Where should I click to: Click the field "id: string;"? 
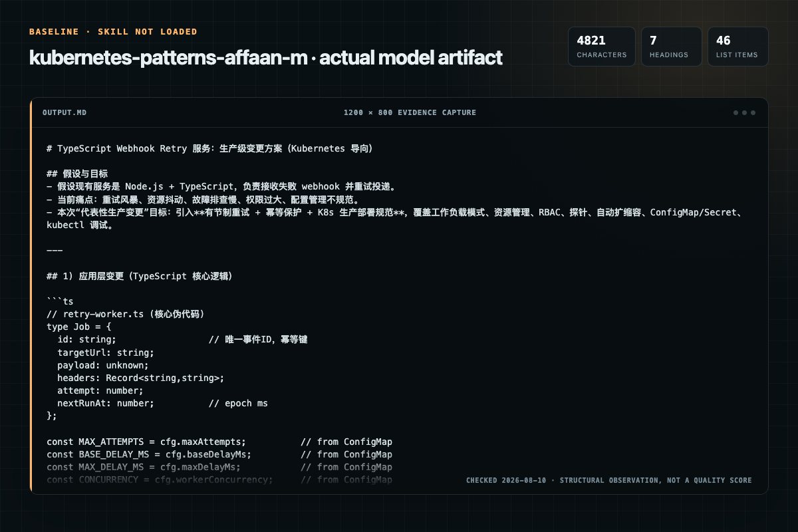pyautogui.click(x=87, y=339)
